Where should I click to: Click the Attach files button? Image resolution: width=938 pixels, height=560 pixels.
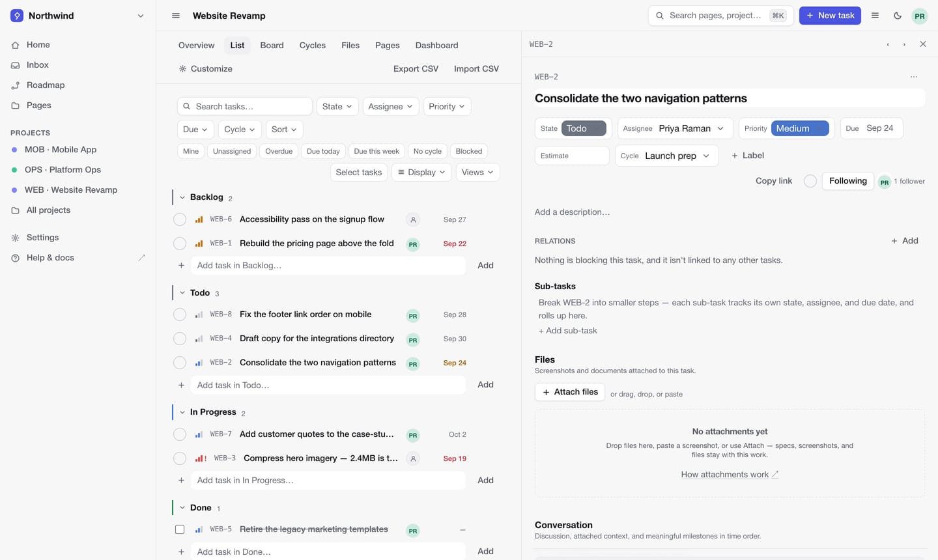tap(570, 392)
